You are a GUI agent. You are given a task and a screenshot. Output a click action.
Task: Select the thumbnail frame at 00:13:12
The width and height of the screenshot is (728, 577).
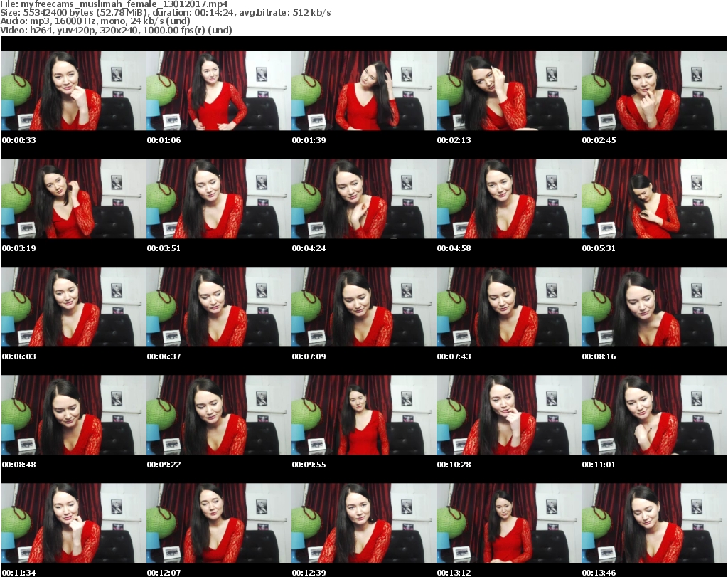(x=509, y=524)
